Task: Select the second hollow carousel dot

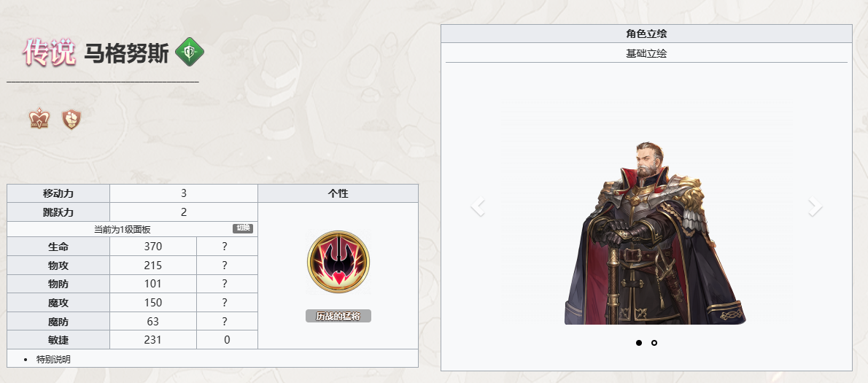Action: tap(654, 343)
